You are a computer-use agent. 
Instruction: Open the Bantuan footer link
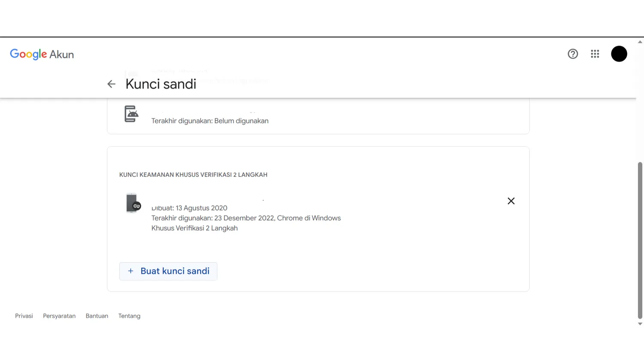tap(97, 316)
